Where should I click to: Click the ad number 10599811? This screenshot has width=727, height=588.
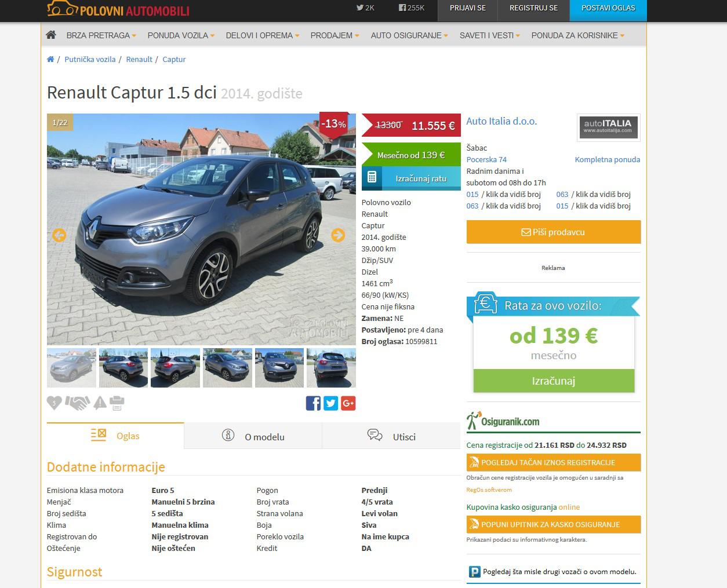(x=421, y=341)
